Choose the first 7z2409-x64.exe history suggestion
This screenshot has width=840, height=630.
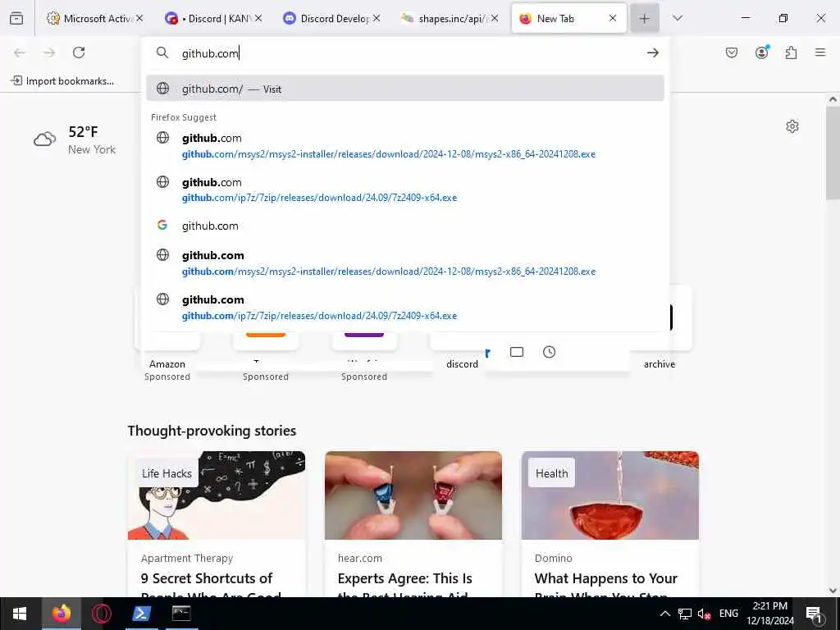[405, 189]
